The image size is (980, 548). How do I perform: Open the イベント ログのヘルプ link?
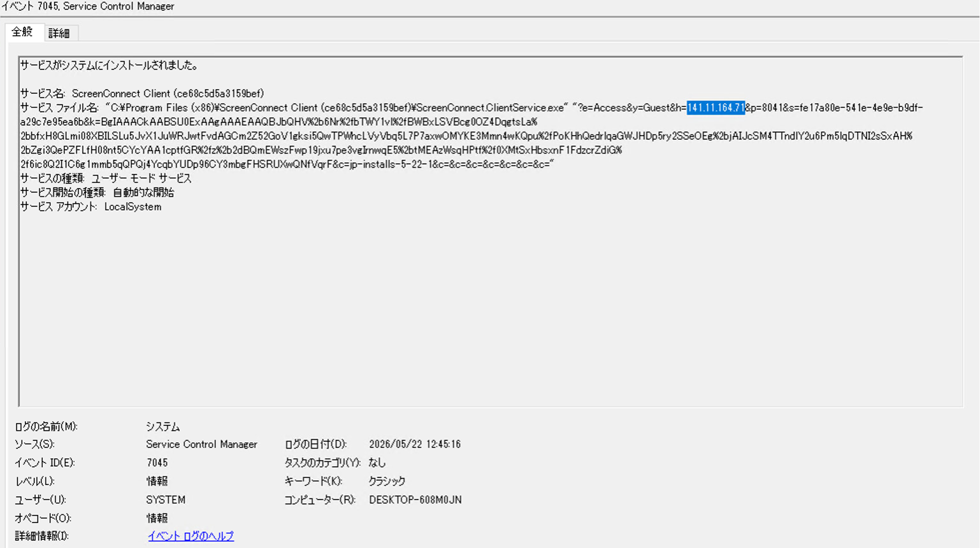[191, 536]
